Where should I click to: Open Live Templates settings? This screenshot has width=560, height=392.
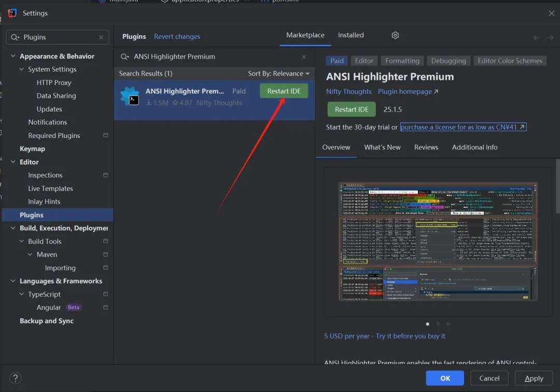[50, 189]
